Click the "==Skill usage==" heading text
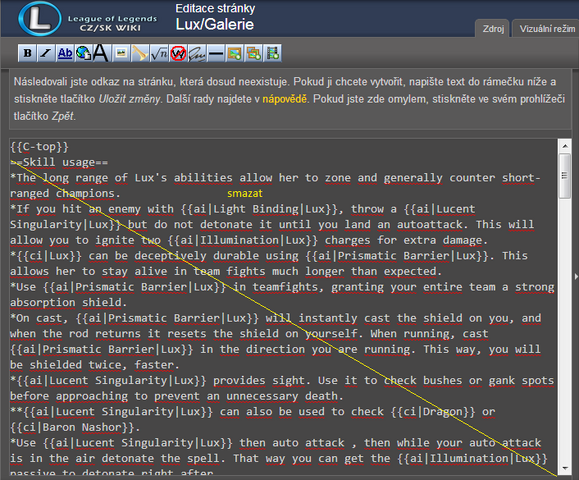Screen dimensions: 579x480 [x=59, y=162]
